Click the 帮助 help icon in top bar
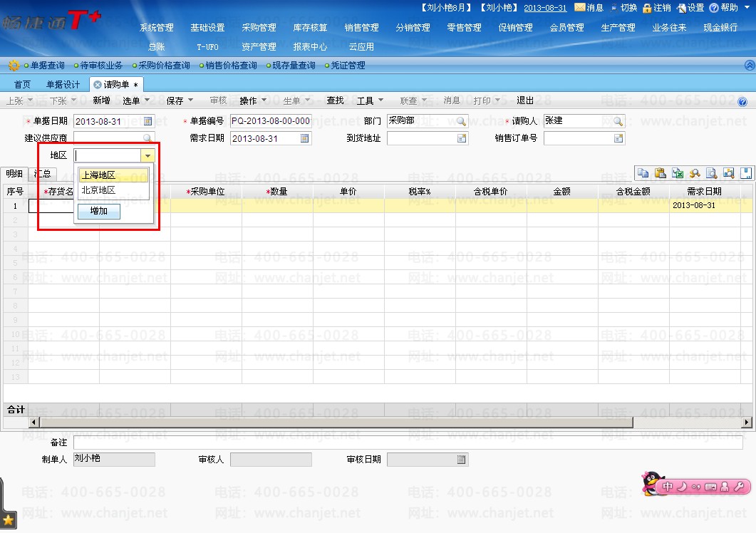 pyautogui.click(x=714, y=8)
